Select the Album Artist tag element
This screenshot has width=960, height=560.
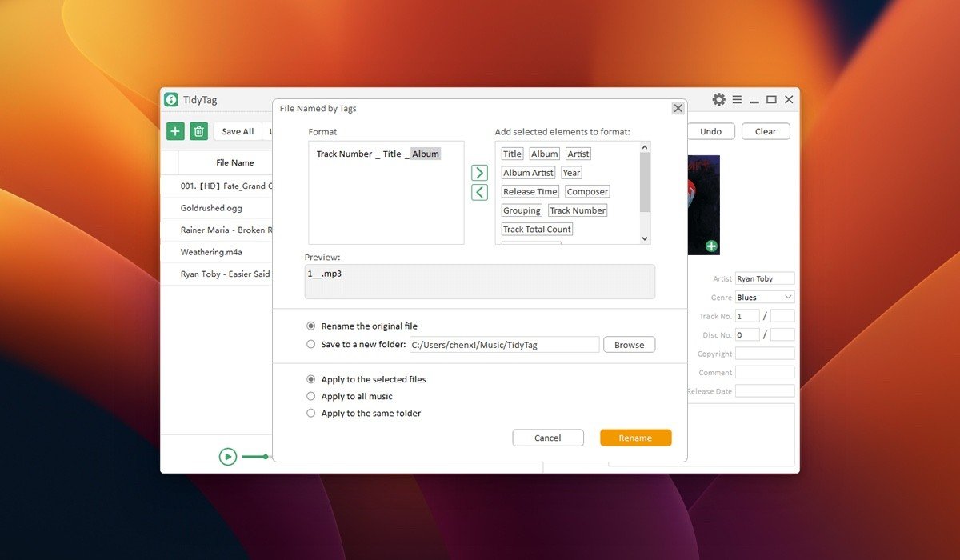pos(528,173)
